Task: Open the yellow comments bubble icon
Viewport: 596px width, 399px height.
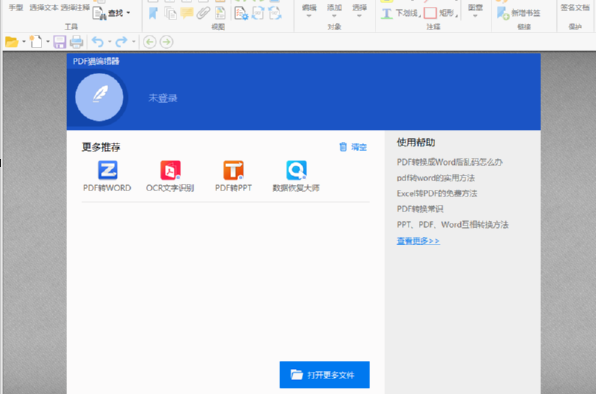Action: (187, 13)
